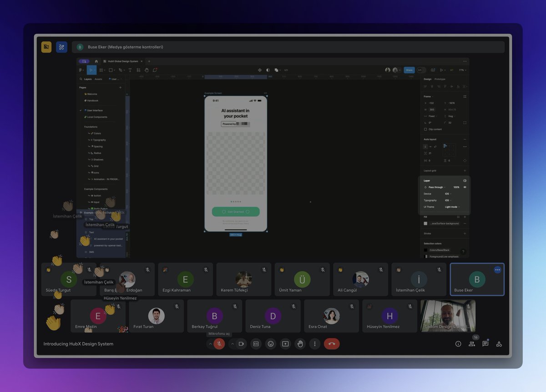The width and height of the screenshot is (546, 392).
Task: Open the Device iOS dropdown
Action: point(448,194)
